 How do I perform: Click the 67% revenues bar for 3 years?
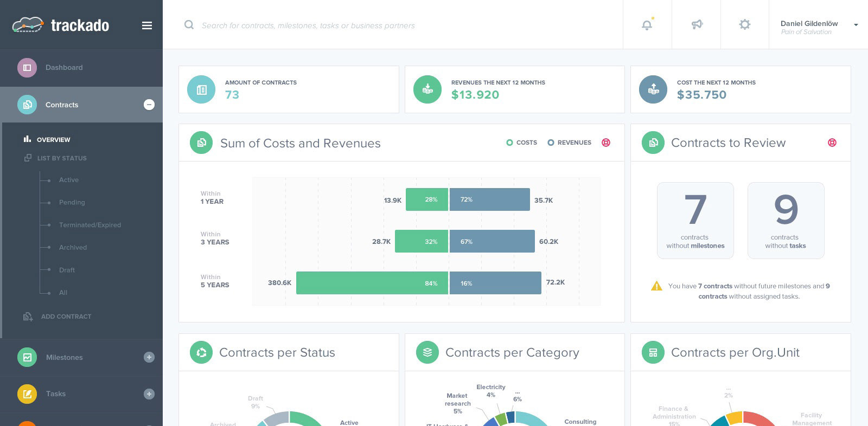tap(492, 241)
